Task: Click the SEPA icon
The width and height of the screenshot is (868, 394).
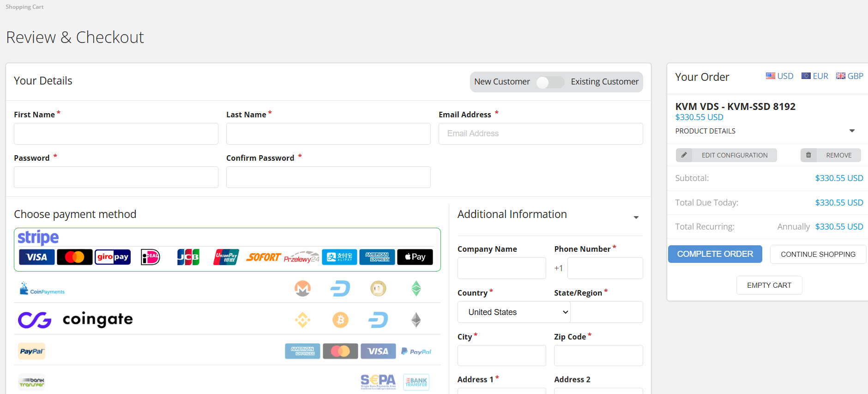Action: point(378,382)
